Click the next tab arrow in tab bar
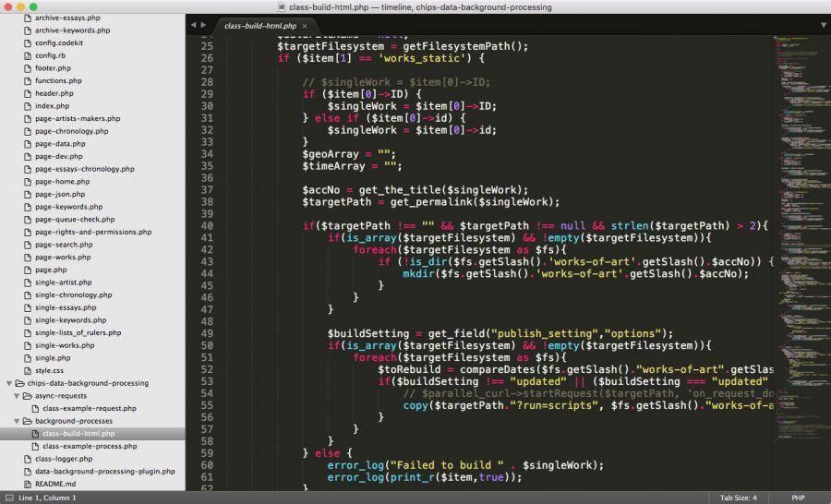831x504 pixels. (202, 25)
